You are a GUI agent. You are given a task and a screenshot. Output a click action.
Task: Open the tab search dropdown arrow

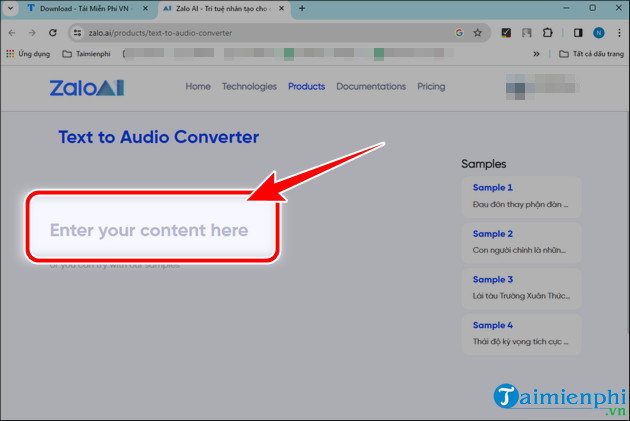10,8
